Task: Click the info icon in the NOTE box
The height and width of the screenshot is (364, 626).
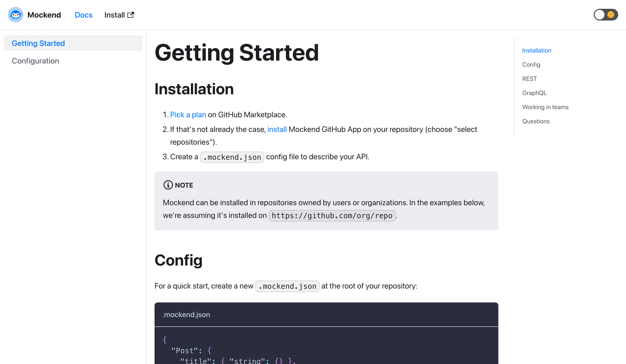Action: coord(168,185)
